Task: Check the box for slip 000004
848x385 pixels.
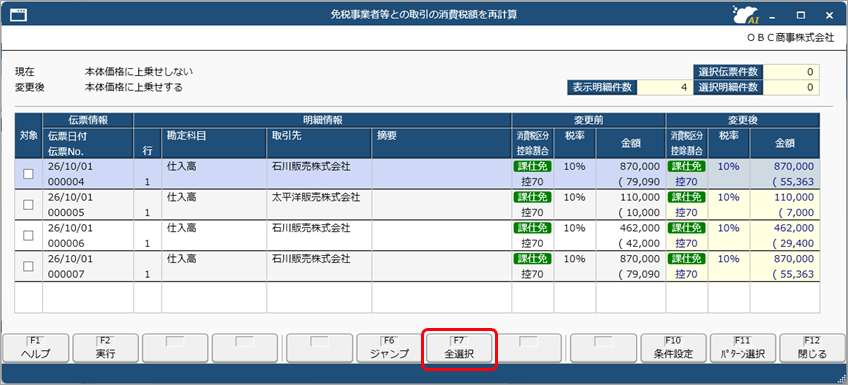Action: pyautogui.click(x=28, y=174)
